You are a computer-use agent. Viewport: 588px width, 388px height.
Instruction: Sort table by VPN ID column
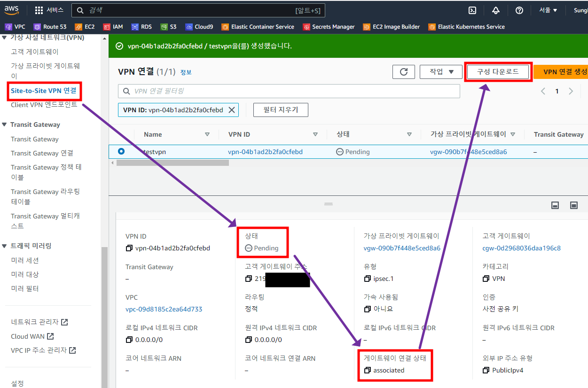(x=315, y=134)
